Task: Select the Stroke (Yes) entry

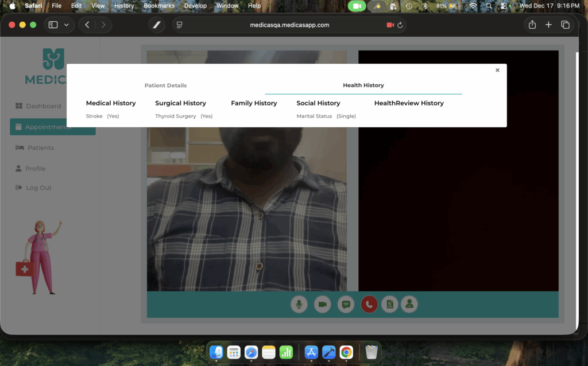Action: [x=102, y=116]
